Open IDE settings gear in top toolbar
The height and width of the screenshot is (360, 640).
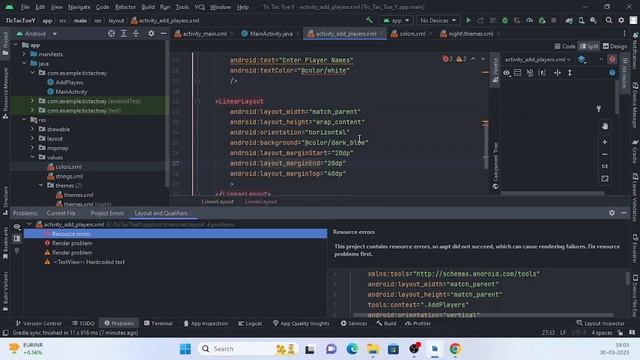(x=621, y=20)
